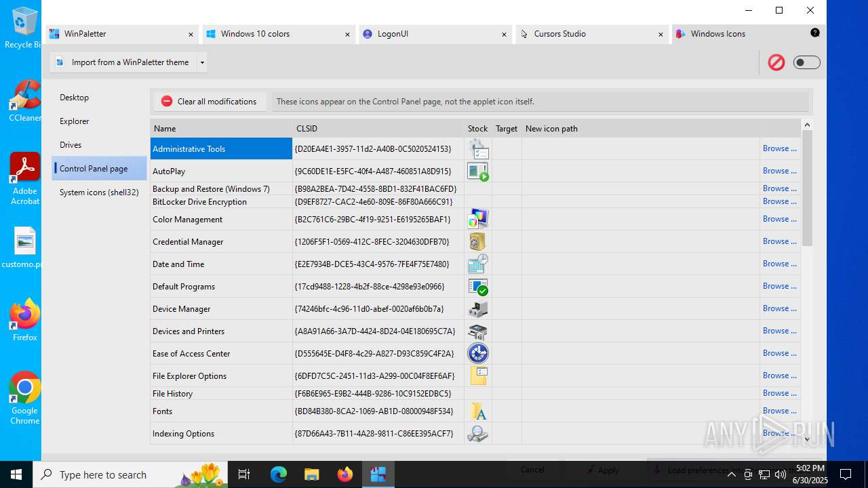Show hidden system tray icons
The height and width of the screenshot is (488, 868).
click(x=732, y=474)
